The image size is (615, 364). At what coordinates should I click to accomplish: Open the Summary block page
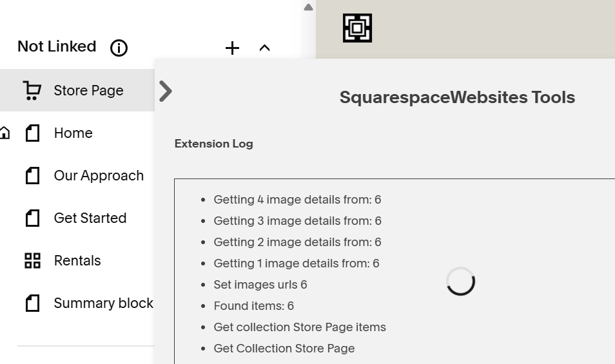104,303
